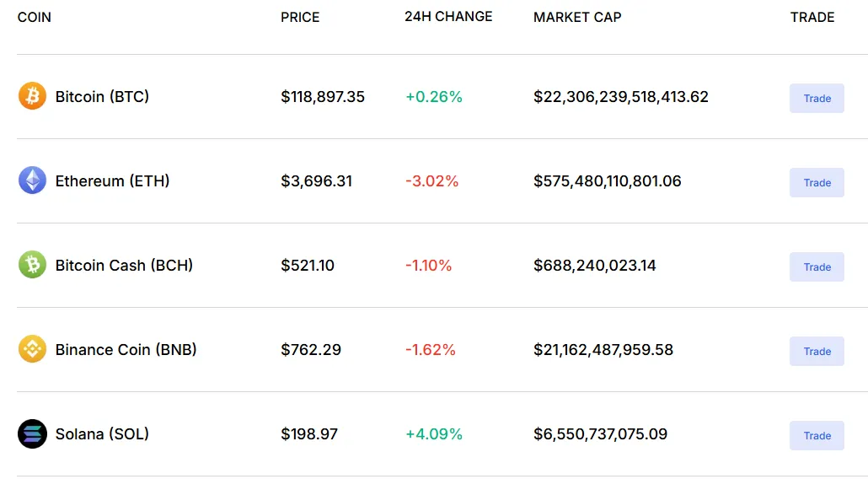Screen dimensions: 868x479
Task: Select the Binance Coin (BNB) name
Action: click(x=126, y=350)
